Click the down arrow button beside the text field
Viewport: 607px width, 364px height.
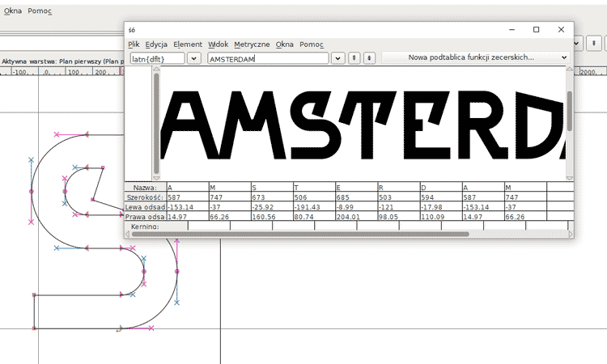click(369, 58)
